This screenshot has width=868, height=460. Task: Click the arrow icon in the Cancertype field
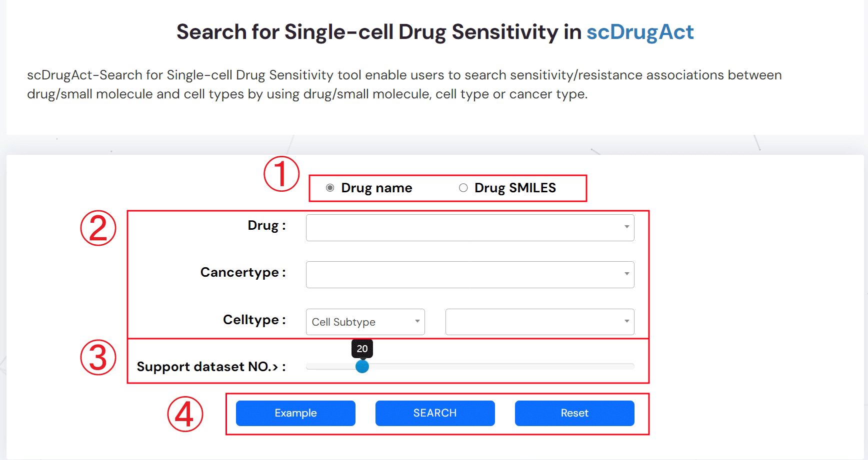pyautogui.click(x=626, y=274)
